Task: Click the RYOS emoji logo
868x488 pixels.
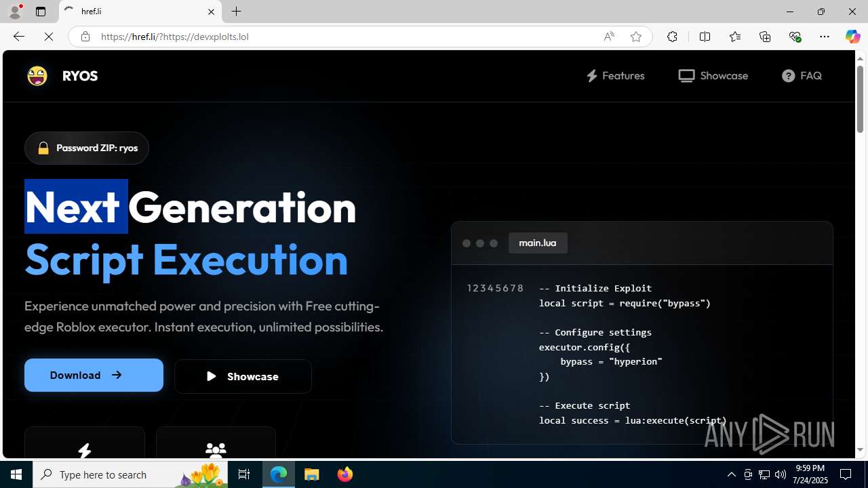Action: tap(37, 75)
